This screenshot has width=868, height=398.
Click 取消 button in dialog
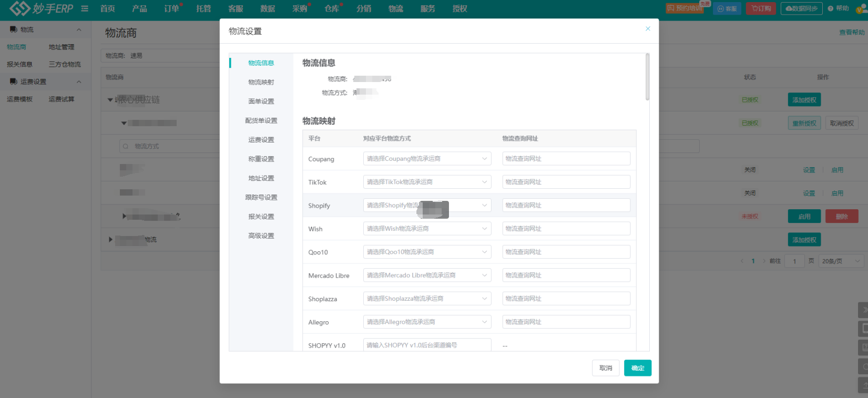click(x=606, y=368)
